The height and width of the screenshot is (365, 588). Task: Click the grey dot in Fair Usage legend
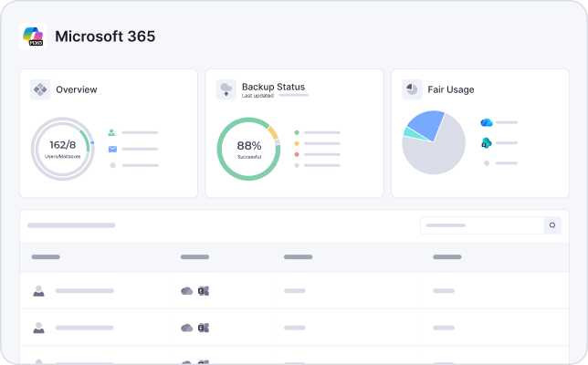click(x=487, y=163)
